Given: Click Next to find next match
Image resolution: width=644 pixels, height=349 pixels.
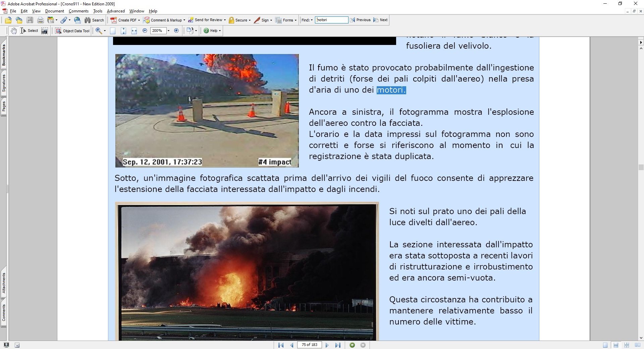Looking at the screenshot, I should (x=380, y=20).
